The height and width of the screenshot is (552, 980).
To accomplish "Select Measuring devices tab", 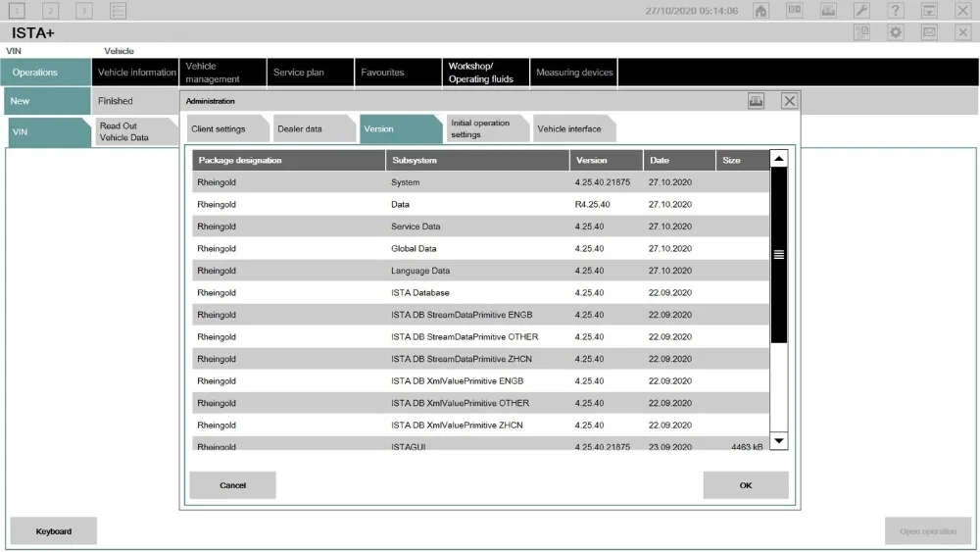I will pyautogui.click(x=573, y=73).
